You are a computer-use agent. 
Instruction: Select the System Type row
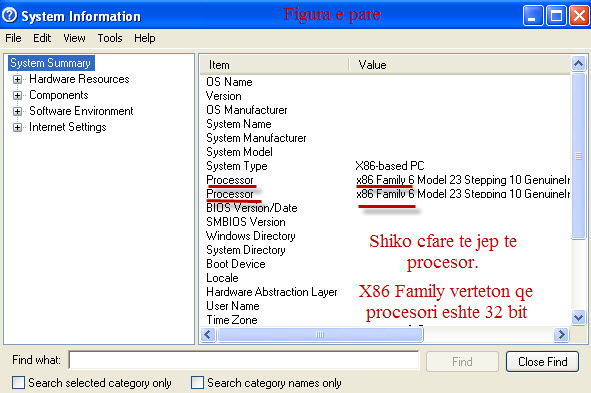pos(385,166)
